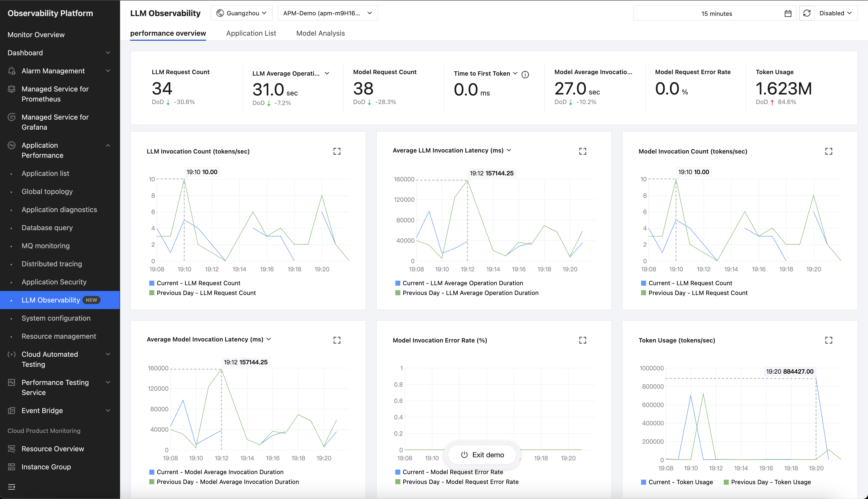Open the Disabled auto-refresh dropdown
The height and width of the screenshot is (499, 868).
click(835, 13)
